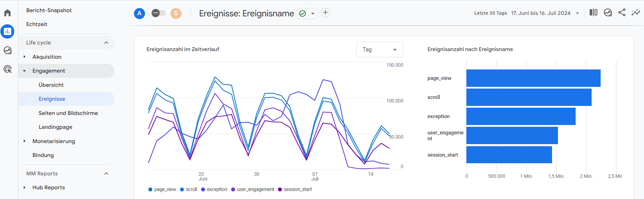Click the MM Reports section label

[x=42, y=174]
